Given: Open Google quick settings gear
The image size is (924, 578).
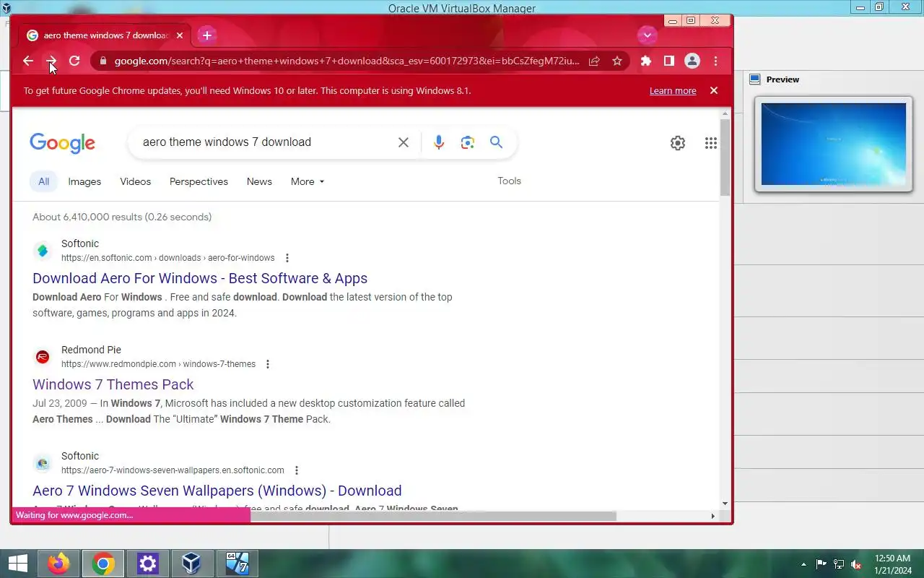Looking at the screenshot, I should coord(677,143).
